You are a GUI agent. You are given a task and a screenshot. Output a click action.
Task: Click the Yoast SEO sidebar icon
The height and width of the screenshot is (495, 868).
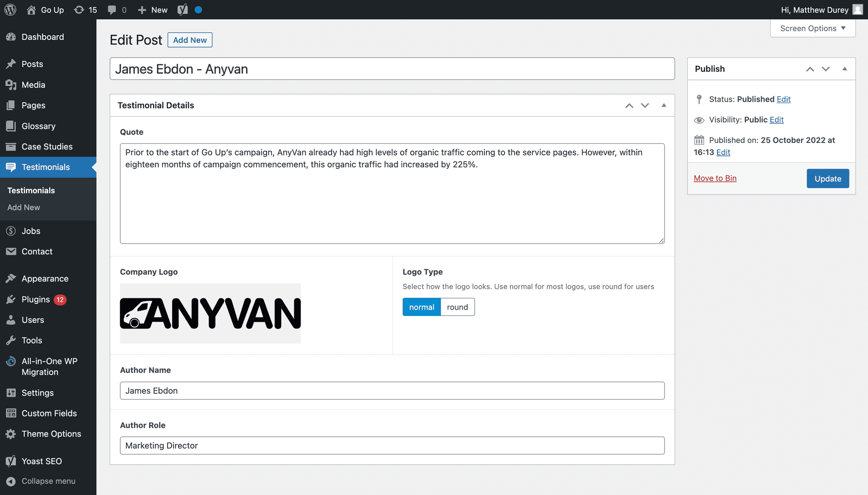pos(11,461)
